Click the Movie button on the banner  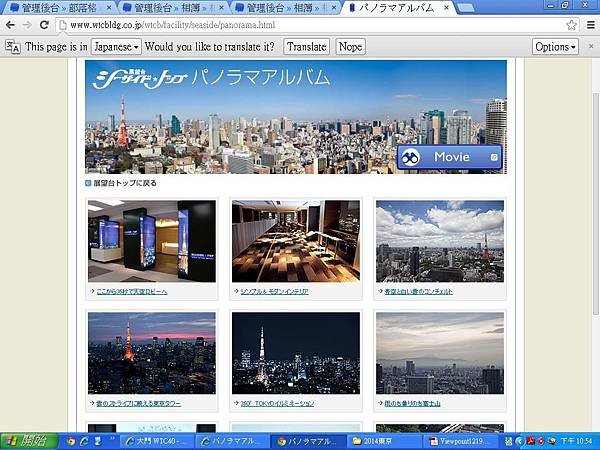[449, 157]
